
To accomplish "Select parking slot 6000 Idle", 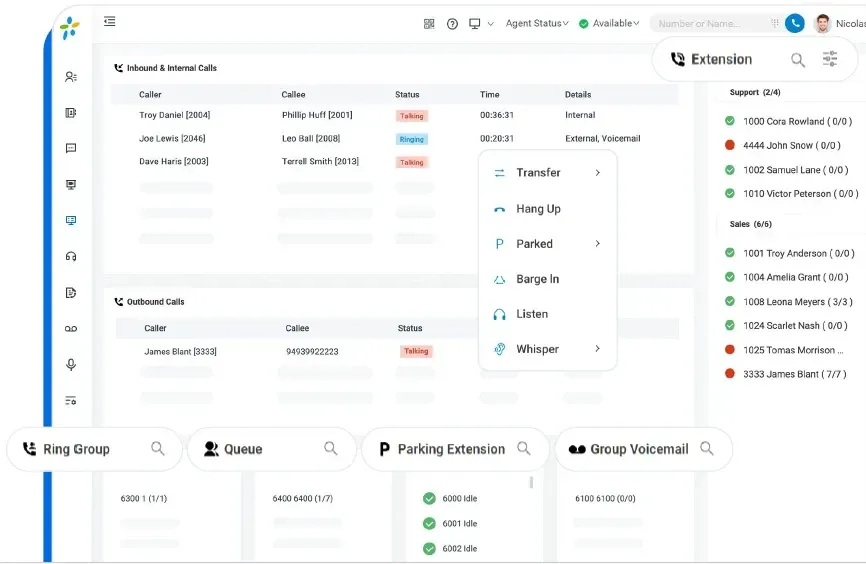I will tap(450, 498).
